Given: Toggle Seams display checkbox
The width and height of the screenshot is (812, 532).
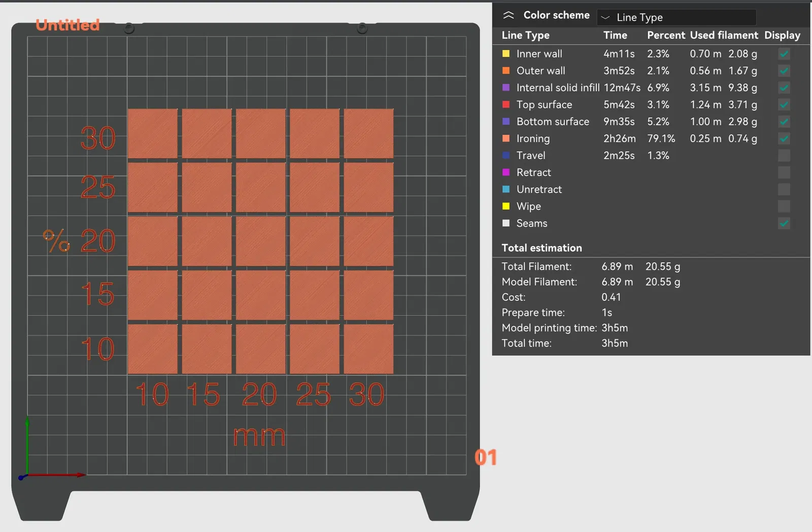Looking at the screenshot, I should pos(784,223).
